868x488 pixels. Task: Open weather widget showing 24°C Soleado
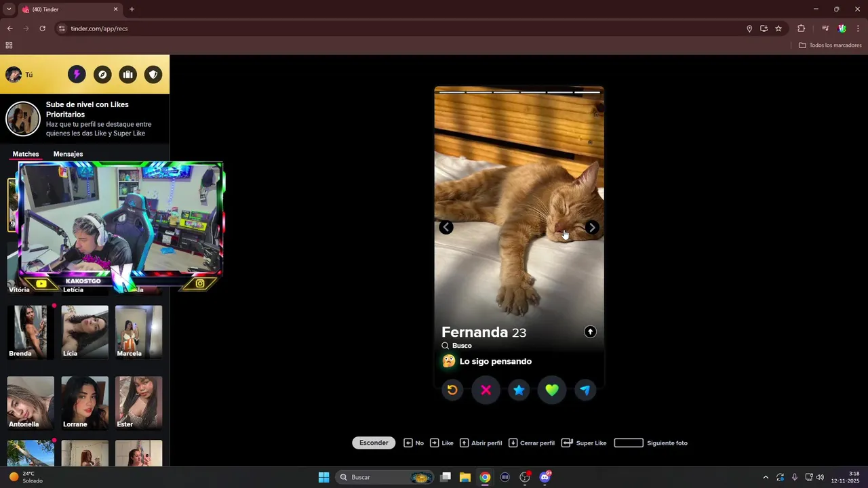[26, 477]
